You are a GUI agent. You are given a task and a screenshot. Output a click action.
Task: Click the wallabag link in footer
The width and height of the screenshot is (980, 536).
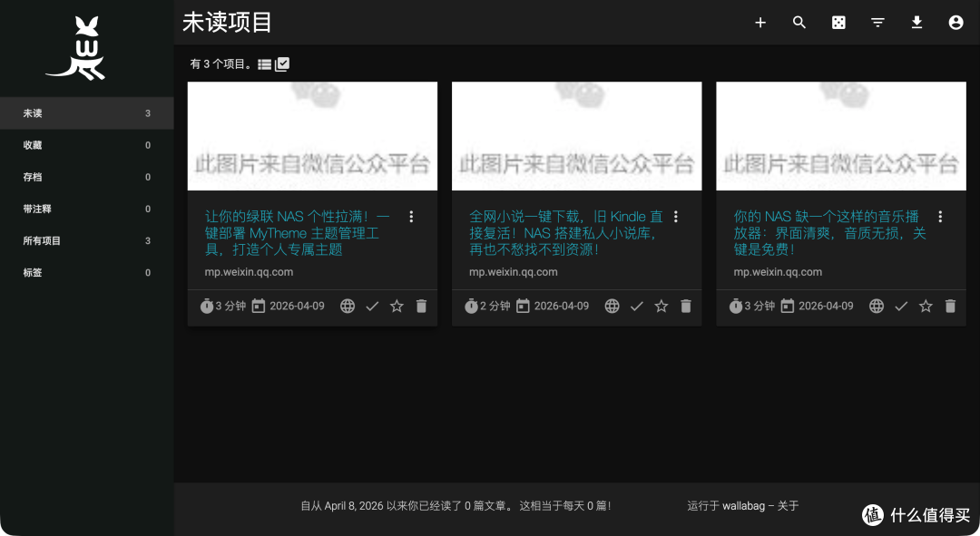point(743,505)
